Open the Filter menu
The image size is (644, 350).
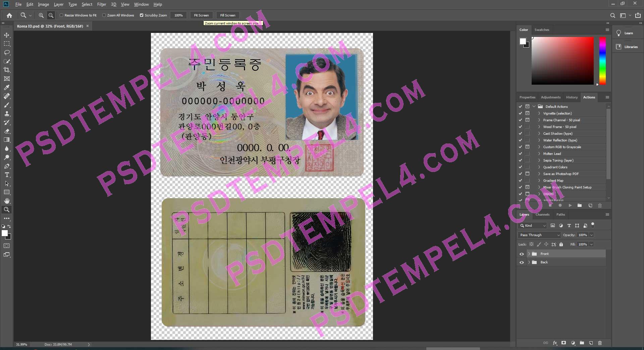101,4
